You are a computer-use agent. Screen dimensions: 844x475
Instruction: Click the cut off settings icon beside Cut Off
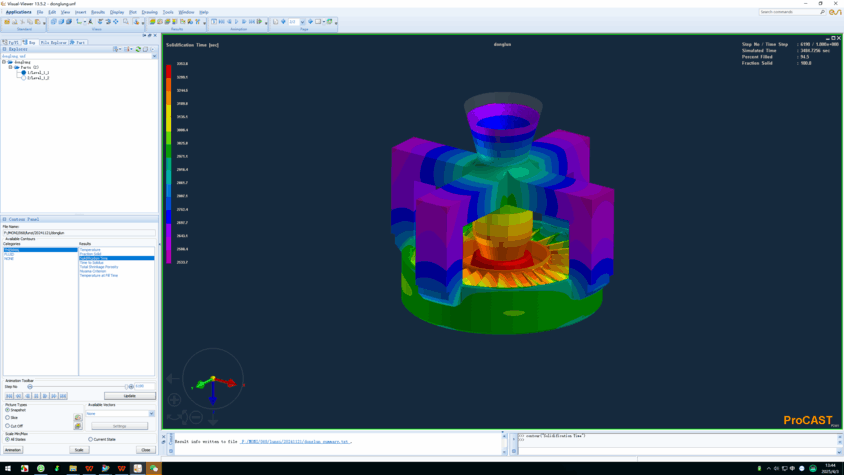78,426
